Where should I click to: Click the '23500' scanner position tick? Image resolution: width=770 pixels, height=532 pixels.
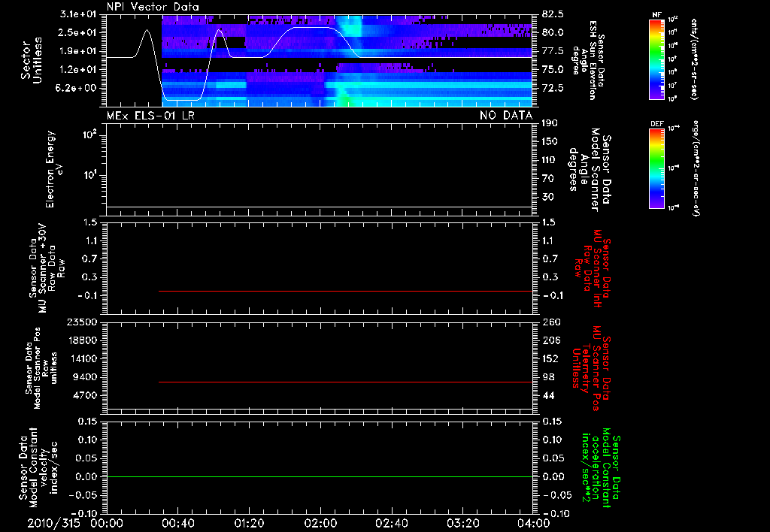click(82, 322)
